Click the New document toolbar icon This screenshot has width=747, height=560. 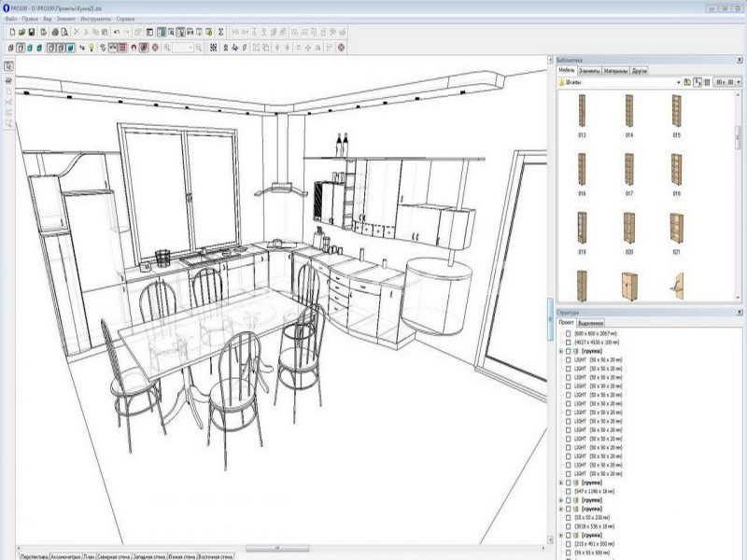(x=12, y=33)
